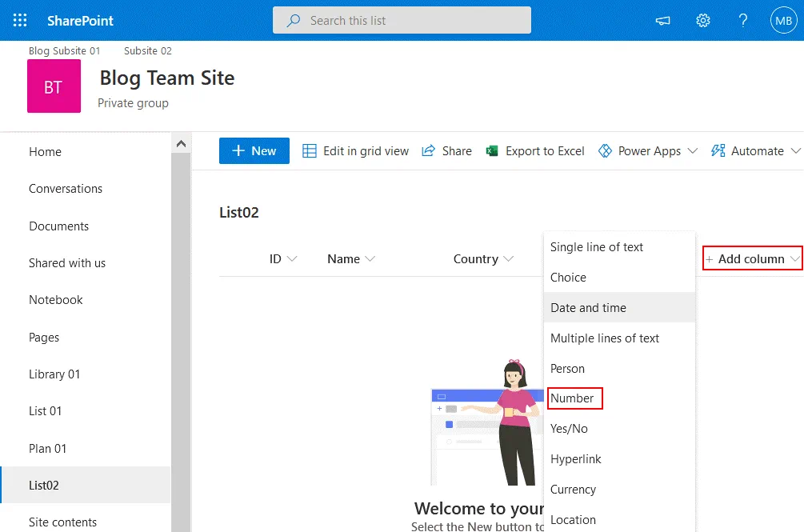Select Yes/No column type

pos(569,429)
